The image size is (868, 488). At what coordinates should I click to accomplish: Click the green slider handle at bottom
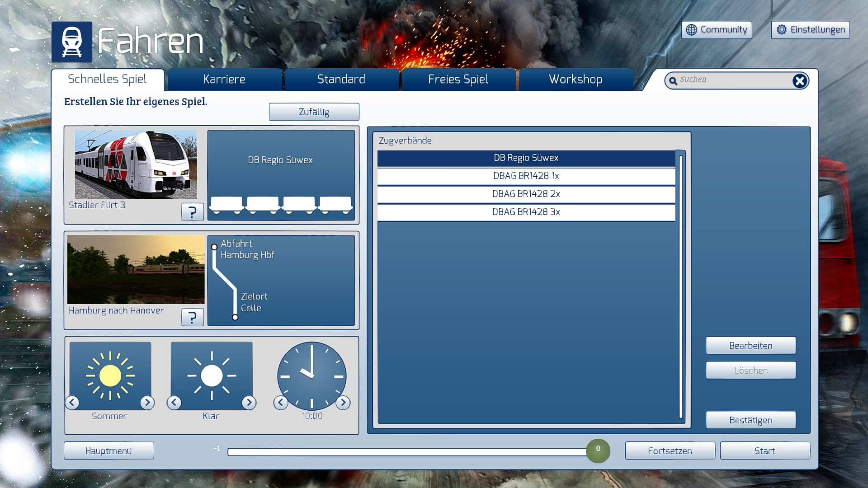pos(598,451)
